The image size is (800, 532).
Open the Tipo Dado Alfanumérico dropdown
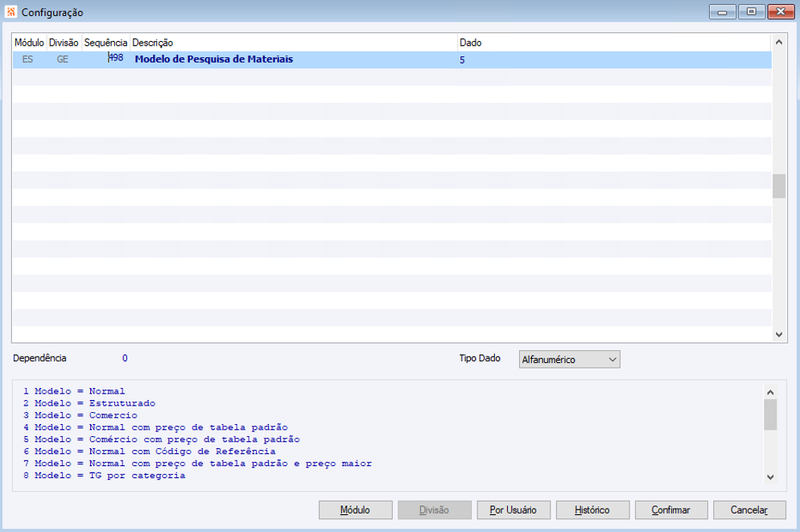tap(569, 359)
